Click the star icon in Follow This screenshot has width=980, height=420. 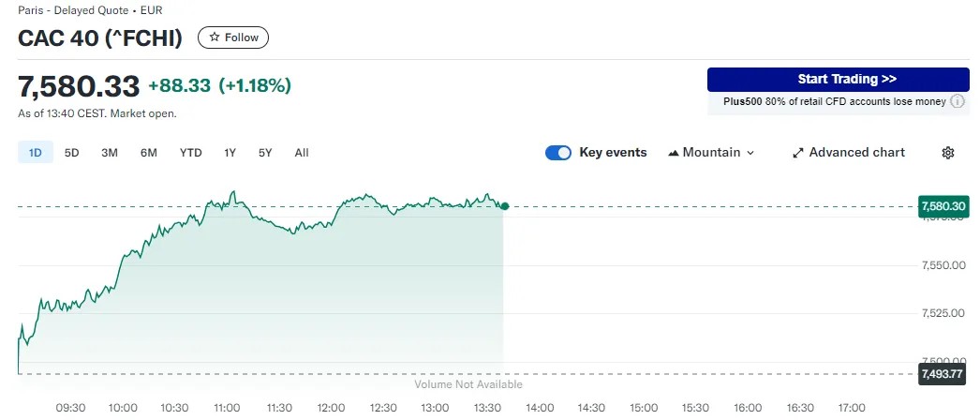pyautogui.click(x=215, y=37)
